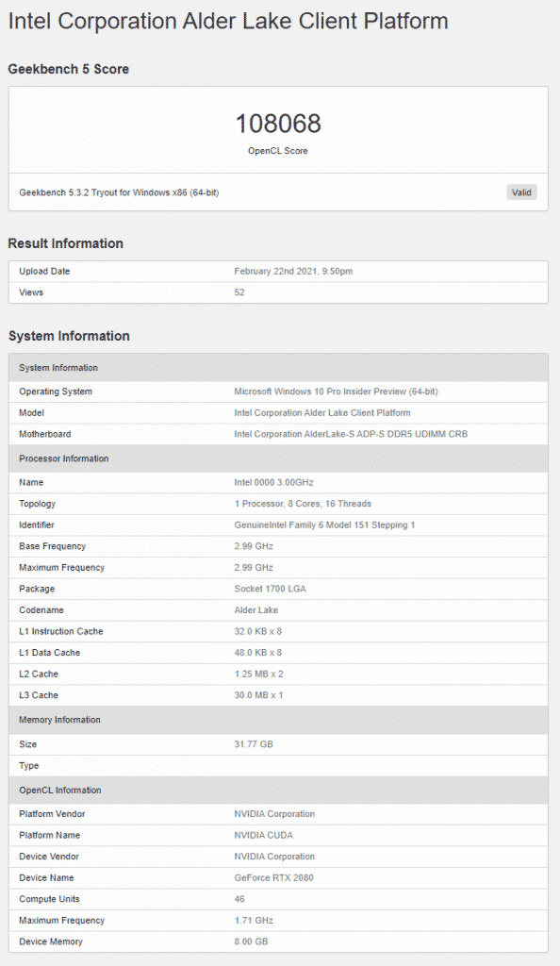Click L2 Cache value '1.25 MB x 2'
This screenshot has height=966, width=560.
(x=259, y=674)
